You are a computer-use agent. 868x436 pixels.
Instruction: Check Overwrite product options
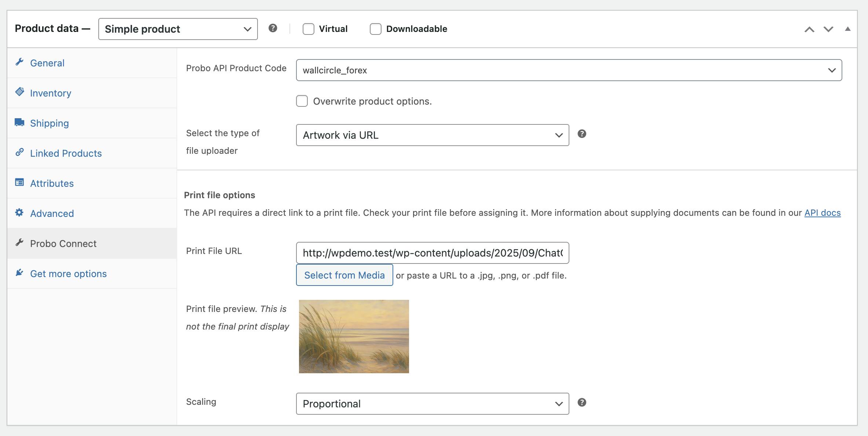click(302, 101)
